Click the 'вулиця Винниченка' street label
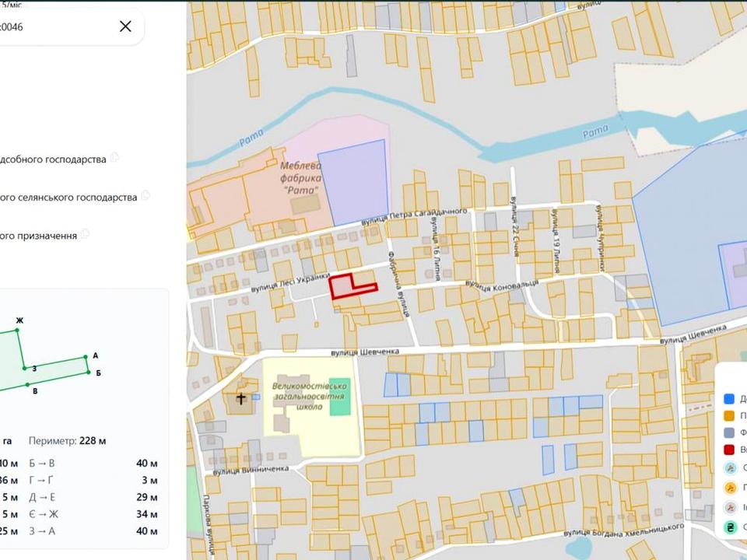The height and width of the screenshot is (560, 747). click(251, 471)
